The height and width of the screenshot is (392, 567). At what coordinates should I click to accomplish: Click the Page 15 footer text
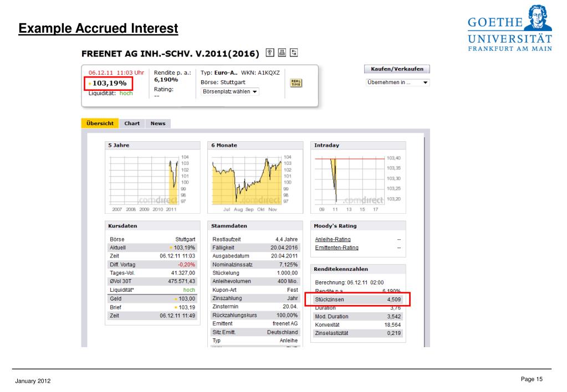[532, 379]
